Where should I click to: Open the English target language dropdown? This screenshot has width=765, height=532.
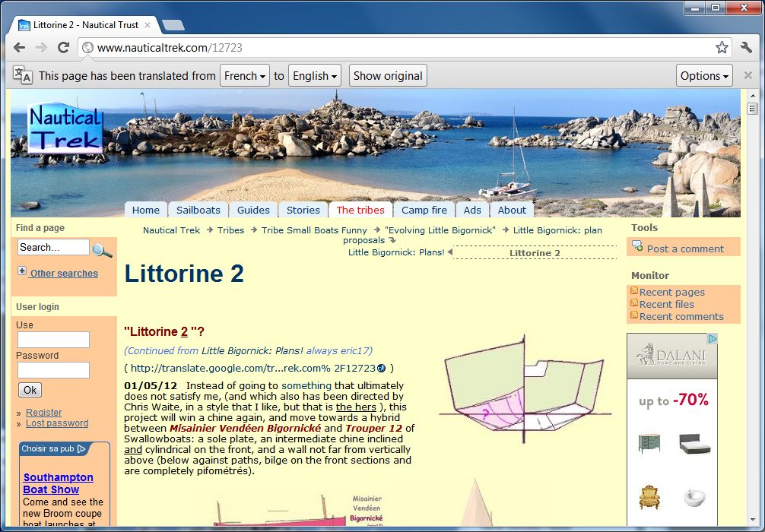tap(315, 76)
